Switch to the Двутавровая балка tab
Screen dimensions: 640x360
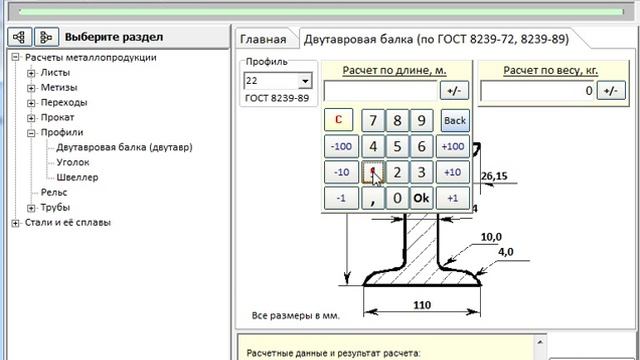coord(436,39)
